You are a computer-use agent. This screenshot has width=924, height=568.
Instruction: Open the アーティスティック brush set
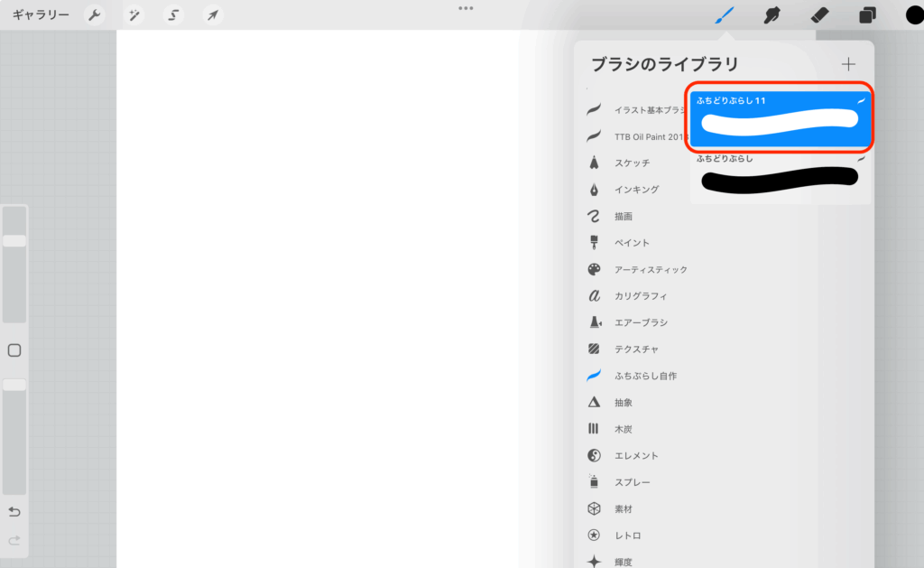637,269
